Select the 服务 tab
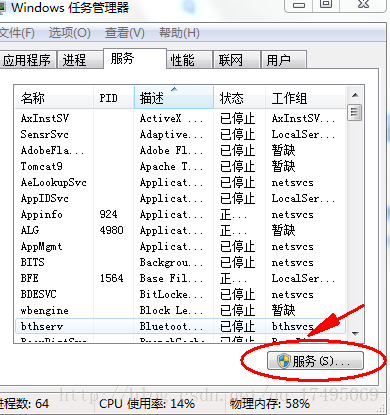390x415 pixels. tap(135, 59)
